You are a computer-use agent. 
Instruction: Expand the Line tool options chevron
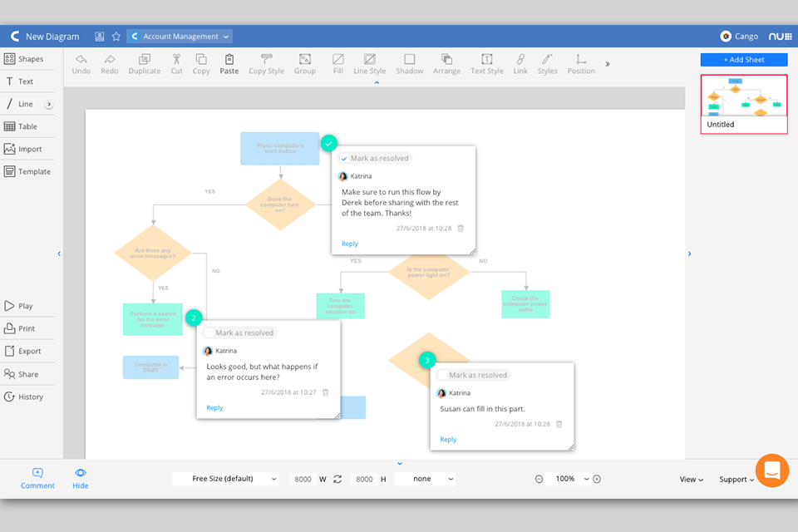pyautogui.click(x=48, y=103)
